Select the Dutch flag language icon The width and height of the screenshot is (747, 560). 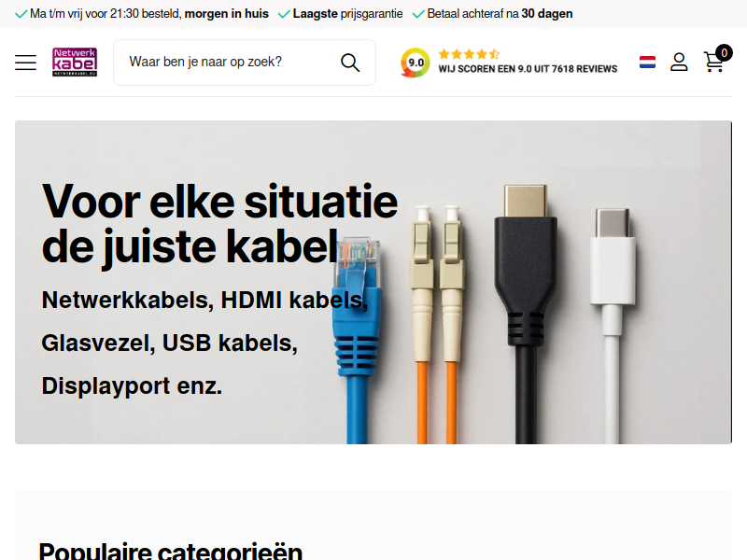click(x=647, y=62)
